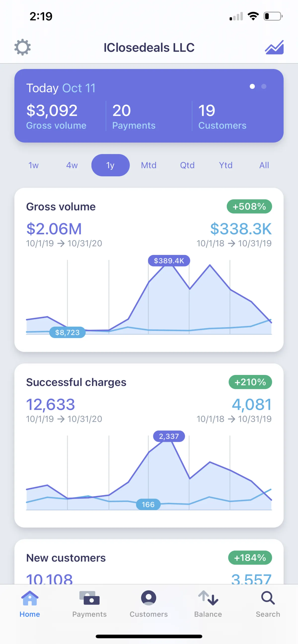
Task: Switch to Ytd range
Action: [x=226, y=165]
